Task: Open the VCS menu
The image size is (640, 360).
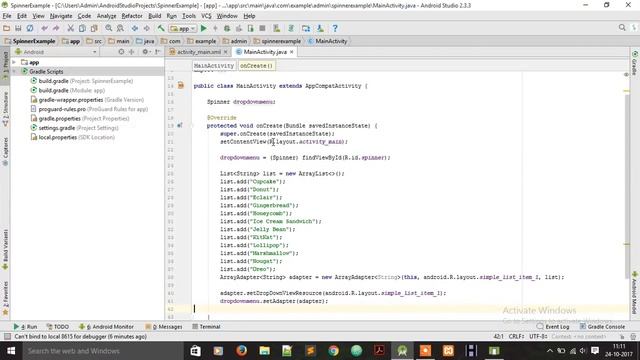Action: click(206, 16)
